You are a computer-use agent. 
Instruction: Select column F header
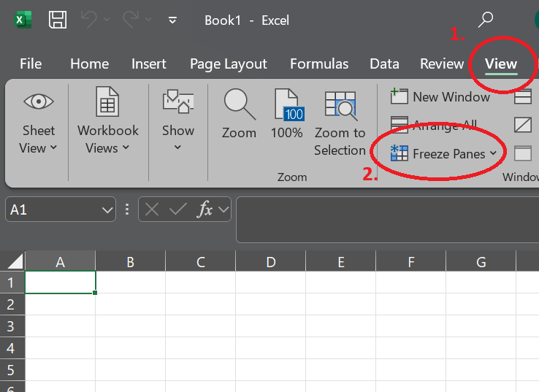410,261
